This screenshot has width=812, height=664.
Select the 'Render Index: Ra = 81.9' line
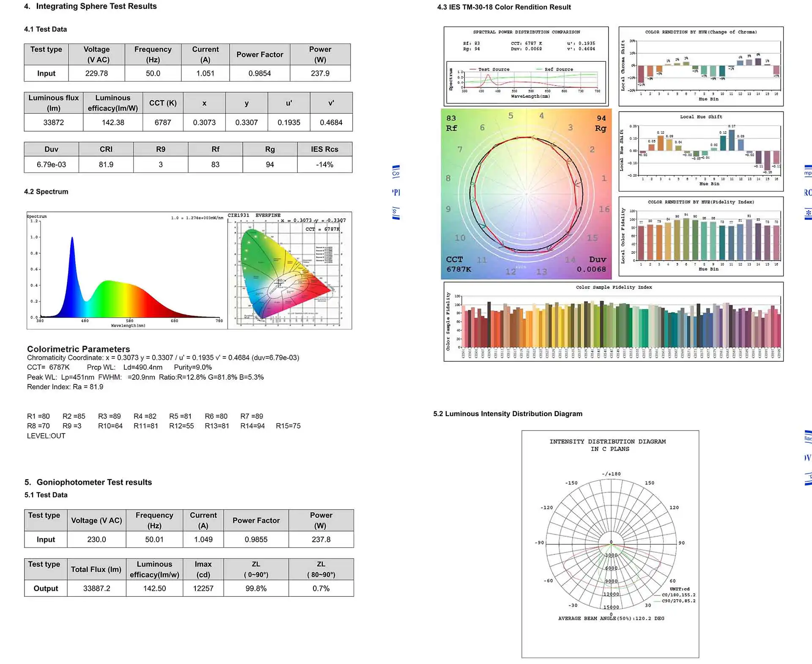pos(65,387)
